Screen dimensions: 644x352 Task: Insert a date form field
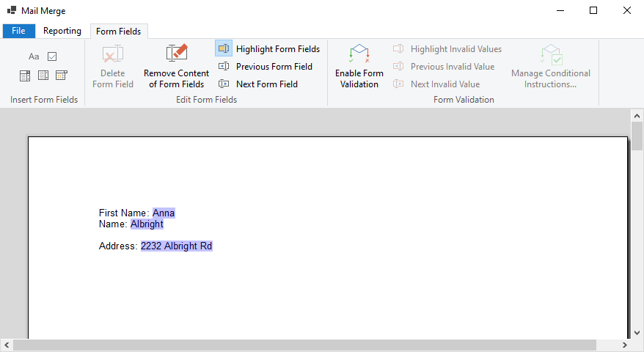[x=62, y=75]
